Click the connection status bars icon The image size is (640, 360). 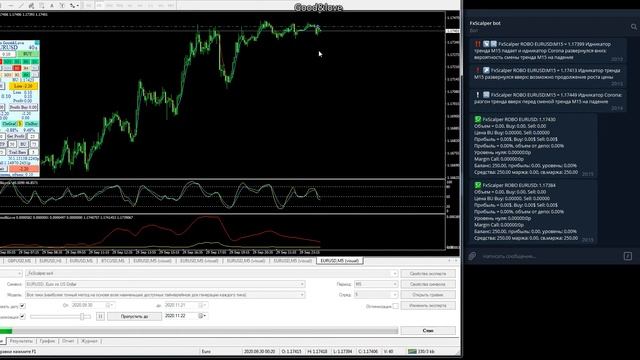pos(412,351)
